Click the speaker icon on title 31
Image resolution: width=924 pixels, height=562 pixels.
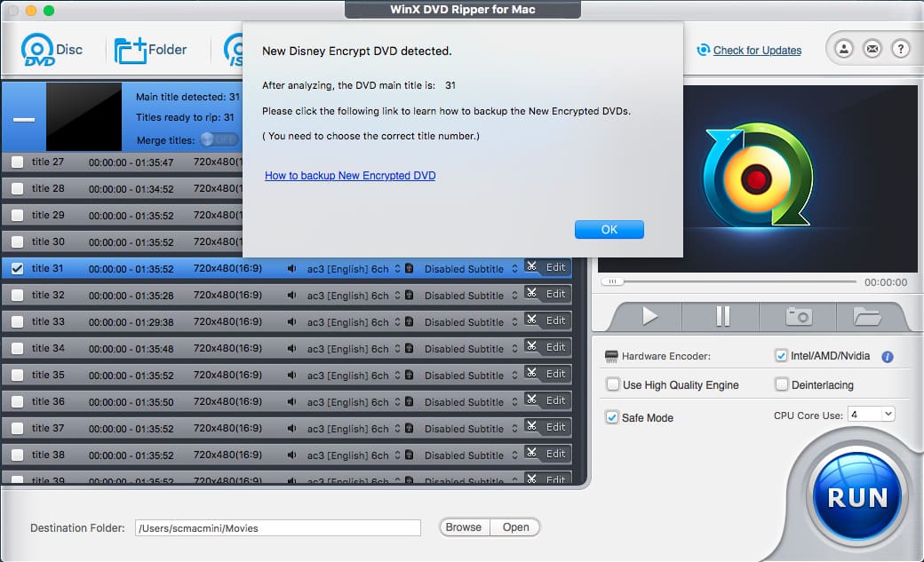click(x=291, y=269)
